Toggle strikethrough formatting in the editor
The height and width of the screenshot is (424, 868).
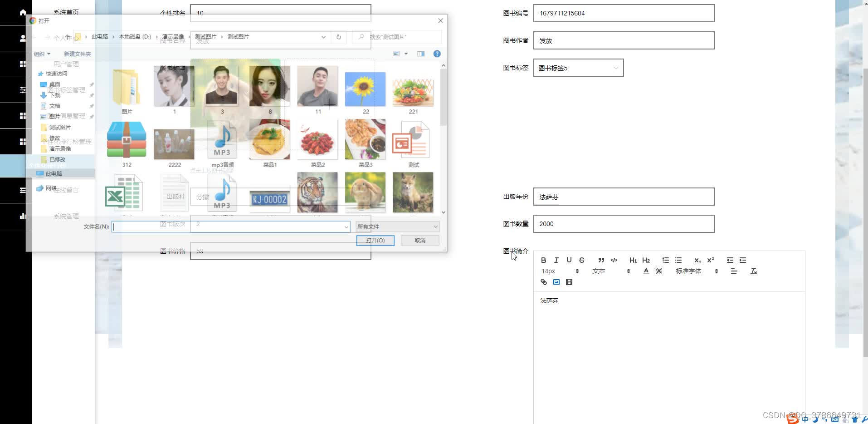pos(582,260)
